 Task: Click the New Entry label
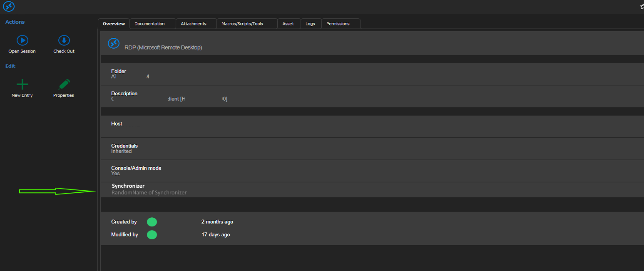pyautogui.click(x=22, y=95)
